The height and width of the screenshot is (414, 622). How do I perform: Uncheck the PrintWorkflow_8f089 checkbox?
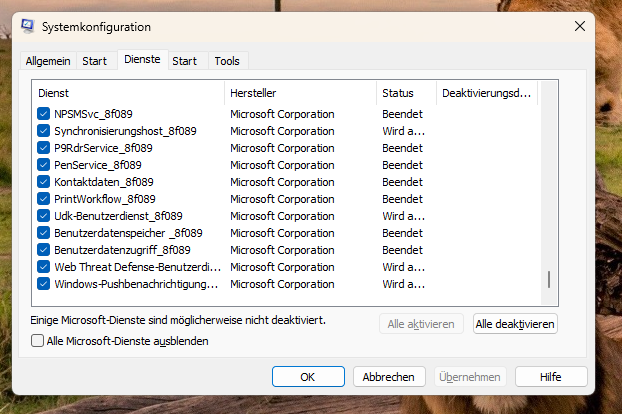pyautogui.click(x=44, y=199)
